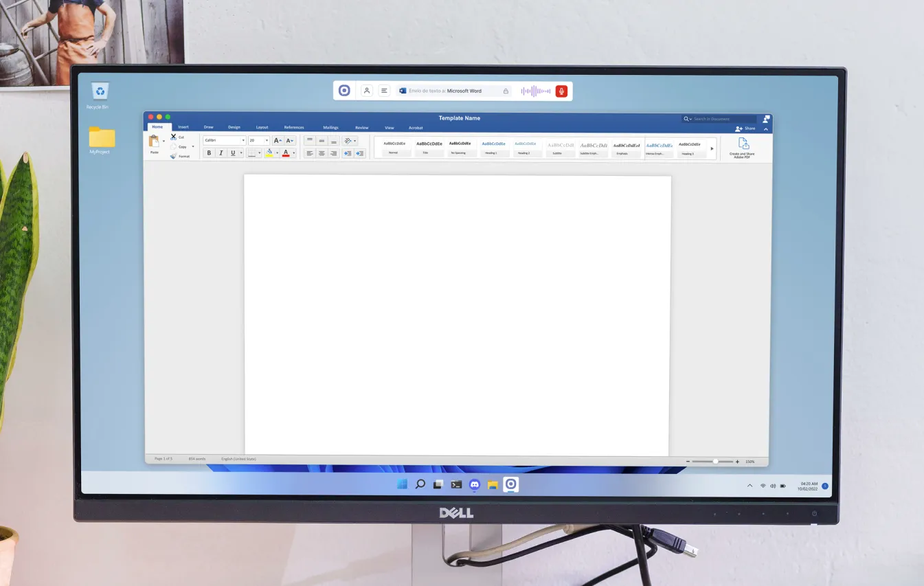Click Create and Share Adobe PDF

click(x=743, y=146)
